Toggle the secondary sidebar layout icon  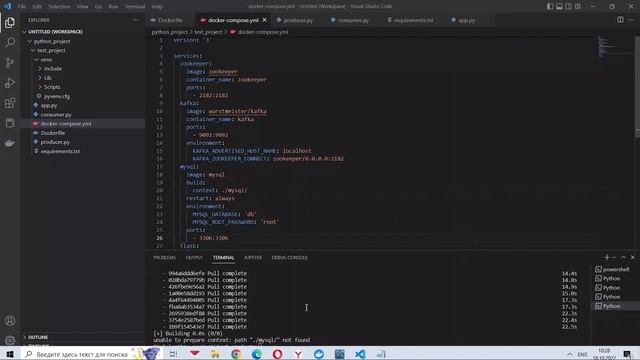(569, 6)
